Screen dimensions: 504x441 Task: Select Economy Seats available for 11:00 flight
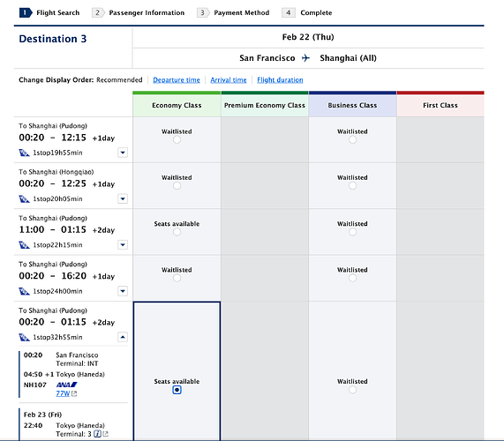click(177, 232)
